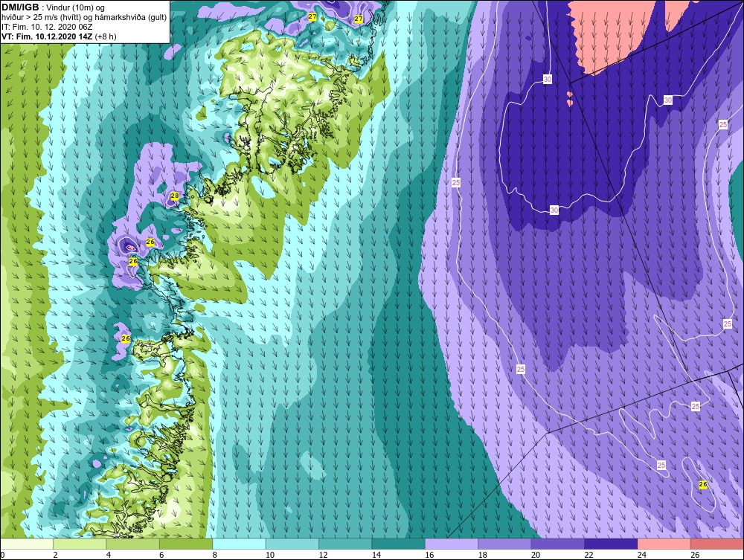Screen dimensions: 744x560
Task: Select the olive 6–8 m/s legend swatch
Action: (186, 544)
